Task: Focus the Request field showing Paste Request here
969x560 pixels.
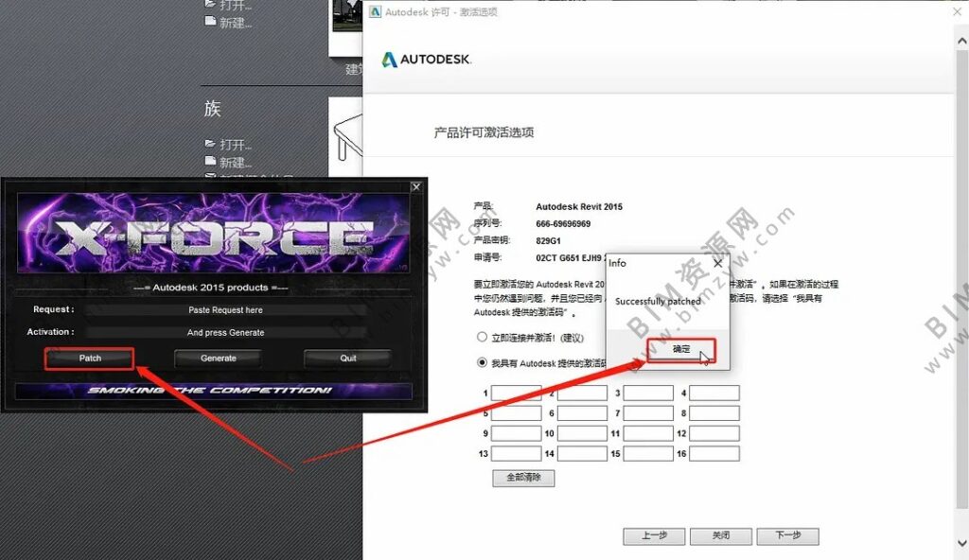Action: click(x=225, y=310)
